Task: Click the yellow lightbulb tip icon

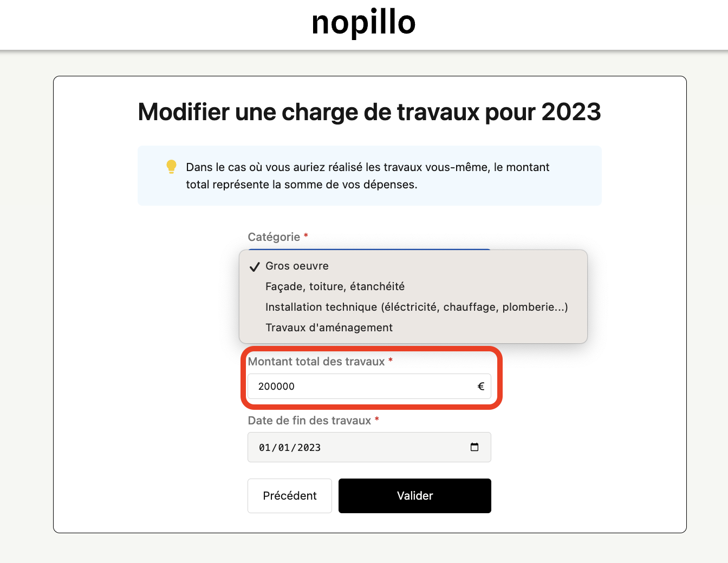Action: 171,167
